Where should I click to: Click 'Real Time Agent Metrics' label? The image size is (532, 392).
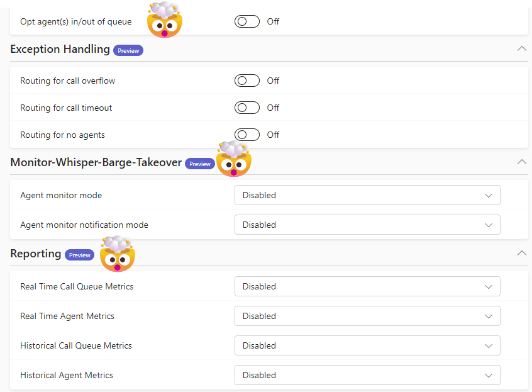coord(67,316)
